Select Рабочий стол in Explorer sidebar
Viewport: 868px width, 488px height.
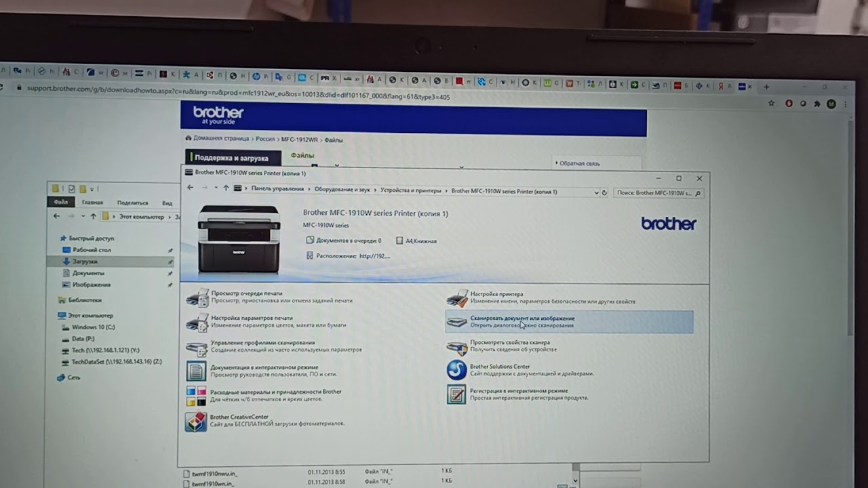tap(92, 250)
